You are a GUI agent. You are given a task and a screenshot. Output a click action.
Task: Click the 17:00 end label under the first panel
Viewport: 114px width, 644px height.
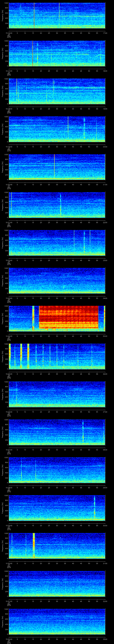(x=105, y=33)
